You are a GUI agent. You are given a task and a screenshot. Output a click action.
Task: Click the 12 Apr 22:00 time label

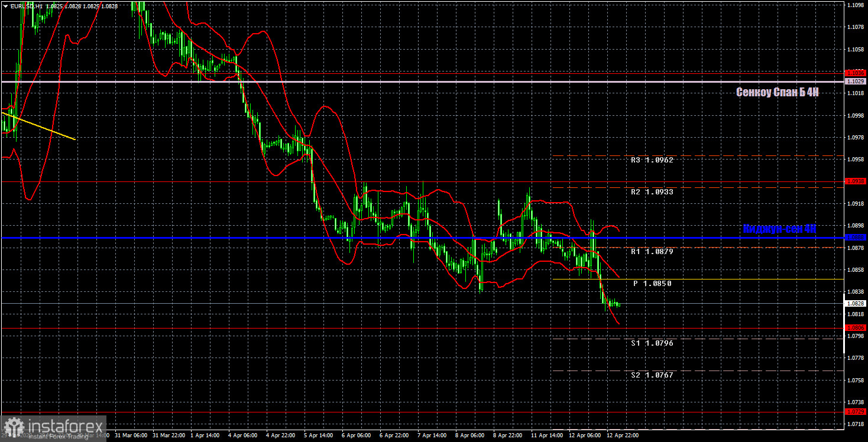621,435
